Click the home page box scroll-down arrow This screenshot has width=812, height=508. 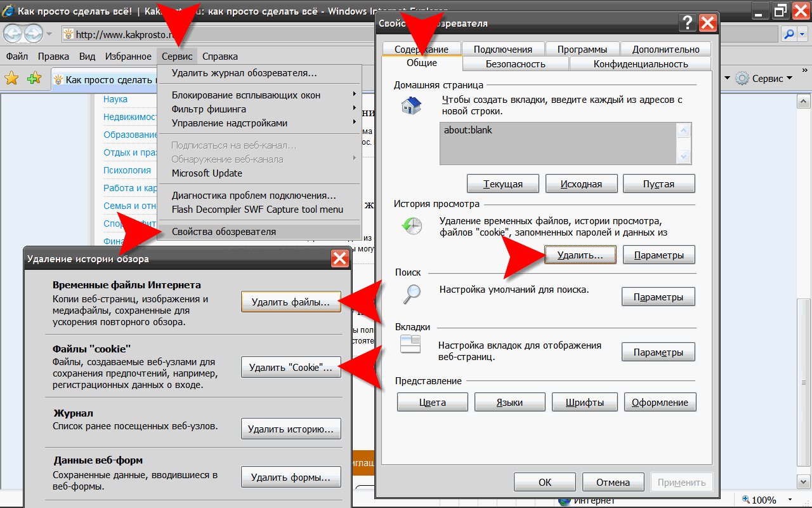[x=684, y=156]
